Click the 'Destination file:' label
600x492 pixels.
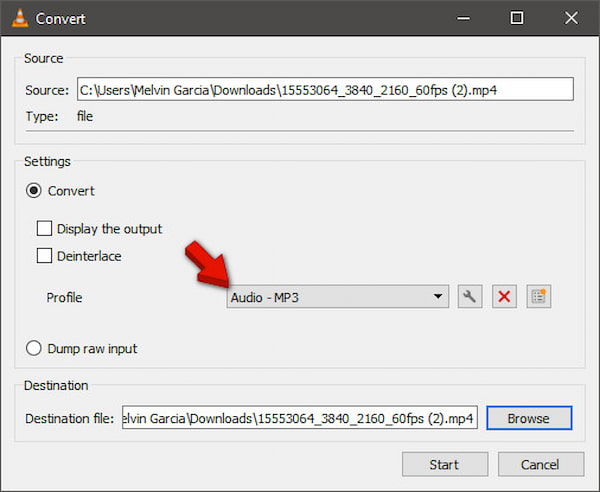(x=70, y=419)
